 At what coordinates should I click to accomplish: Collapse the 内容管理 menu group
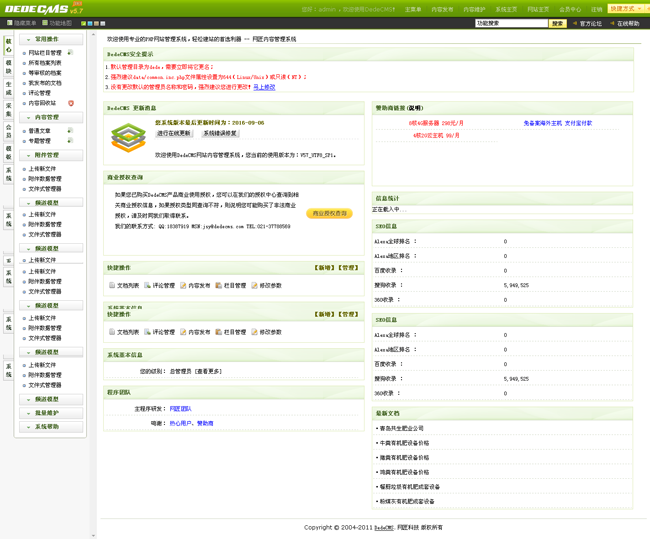pos(51,117)
